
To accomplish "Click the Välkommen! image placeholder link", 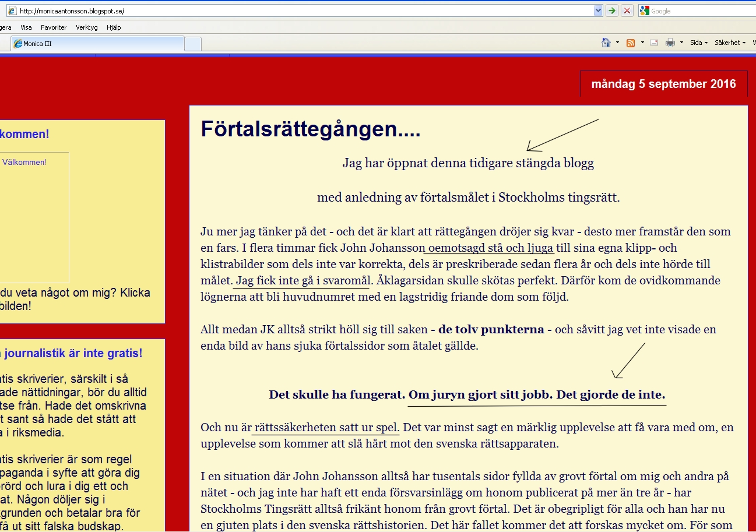I will pyautogui.click(x=24, y=163).
